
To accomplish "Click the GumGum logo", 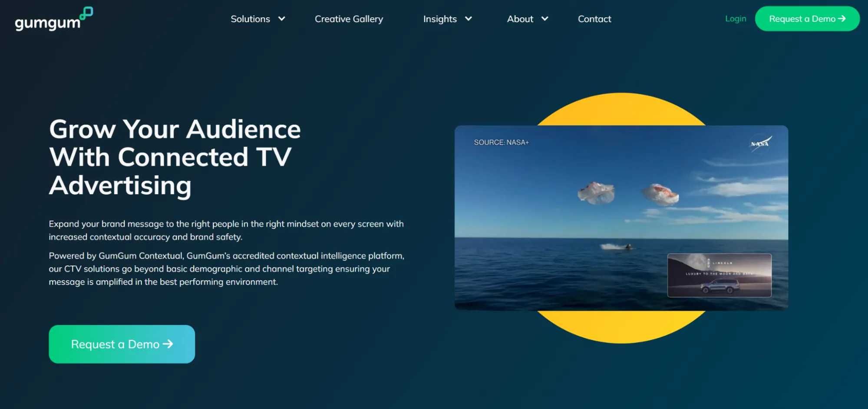I will tap(54, 19).
